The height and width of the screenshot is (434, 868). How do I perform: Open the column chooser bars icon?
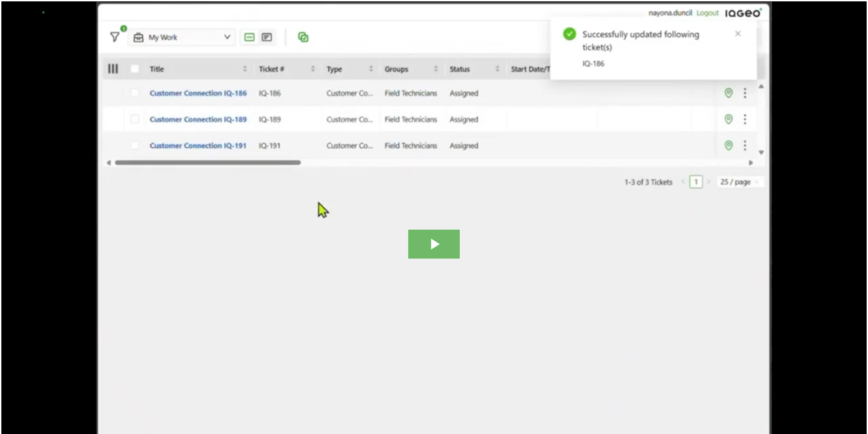pos(113,69)
